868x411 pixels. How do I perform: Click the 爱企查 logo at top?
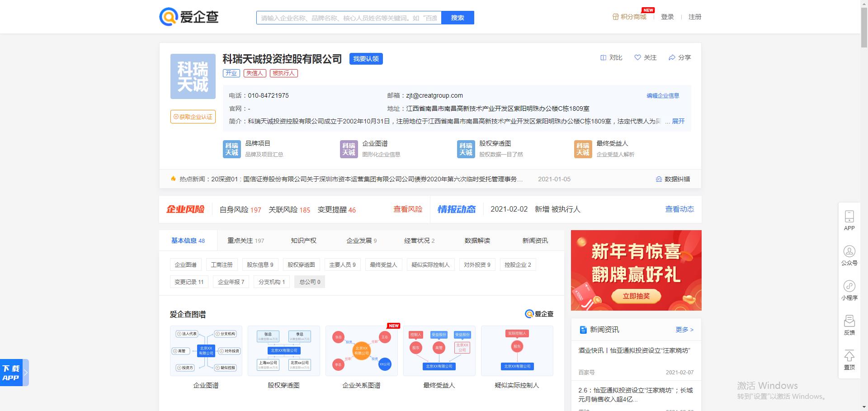[189, 17]
